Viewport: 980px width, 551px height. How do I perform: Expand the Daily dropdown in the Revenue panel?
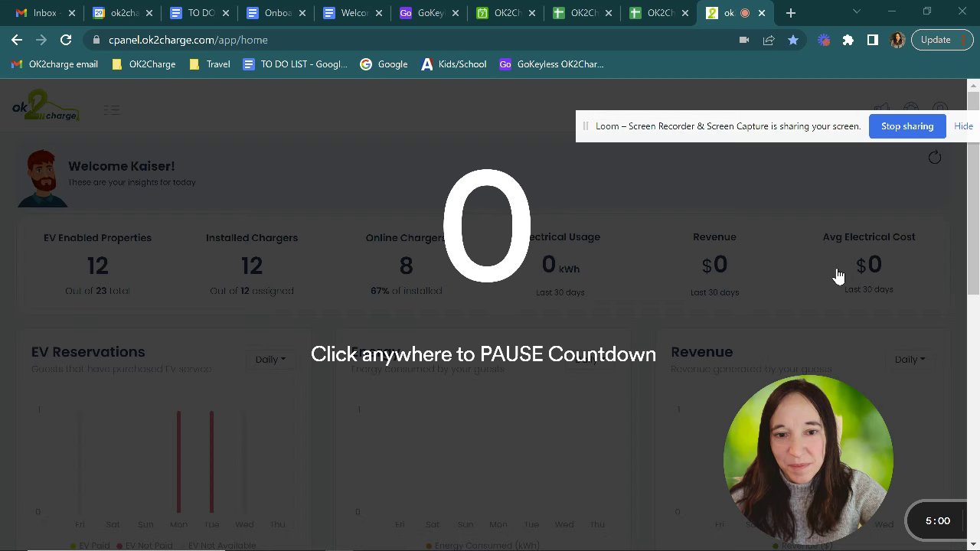910,359
